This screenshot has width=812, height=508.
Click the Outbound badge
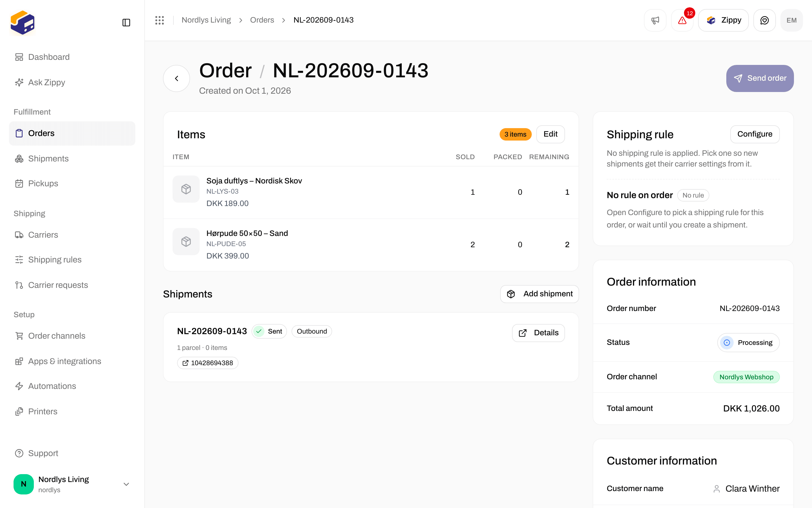point(311,331)
